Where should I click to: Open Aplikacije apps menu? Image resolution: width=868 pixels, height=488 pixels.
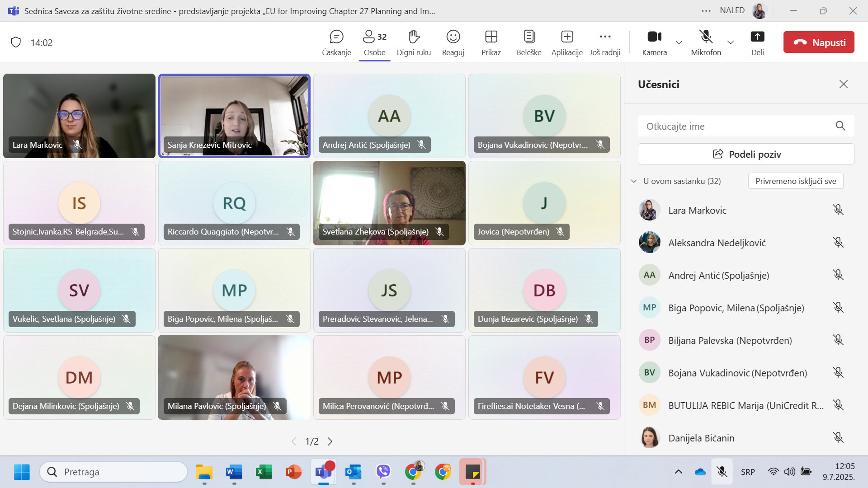567,42
